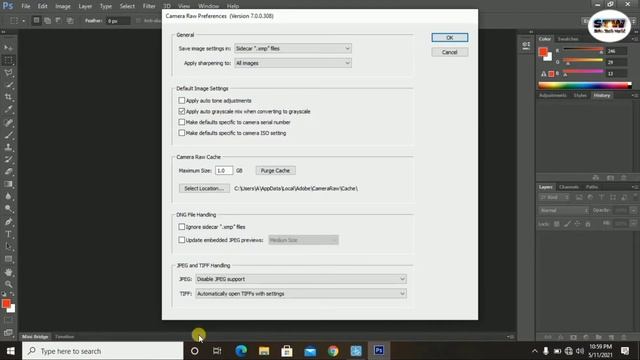Open the Mini Bridge tab

[35, 337]
